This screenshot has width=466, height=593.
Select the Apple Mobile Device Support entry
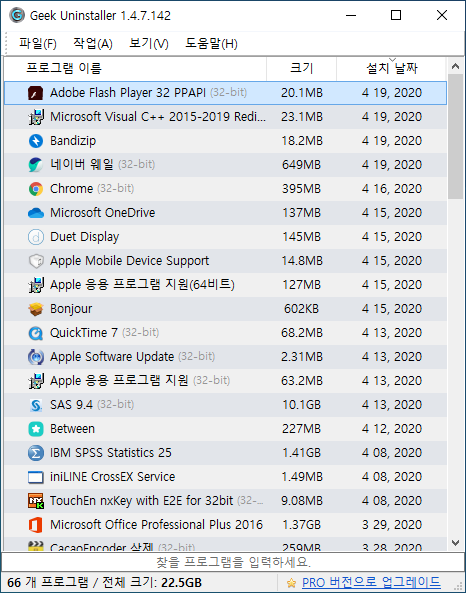pyautogui.click(x=129, y=261)
